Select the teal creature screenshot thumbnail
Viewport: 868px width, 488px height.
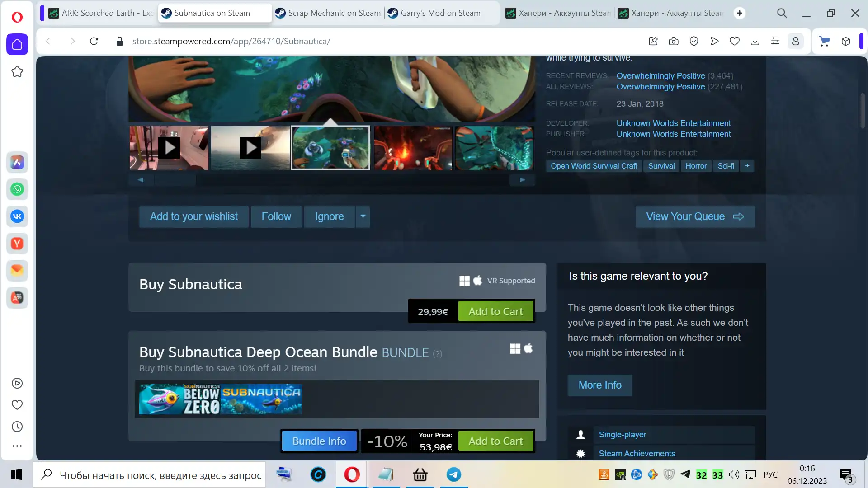[494, 148]
